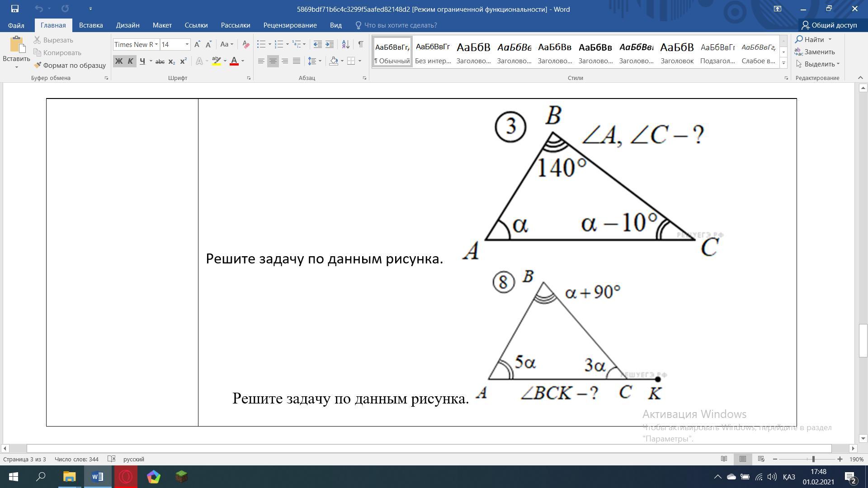This screenshot has height=488, width=868.
Task: Open the font size dropdown showing 14
Action: click(x=187, y=44)
